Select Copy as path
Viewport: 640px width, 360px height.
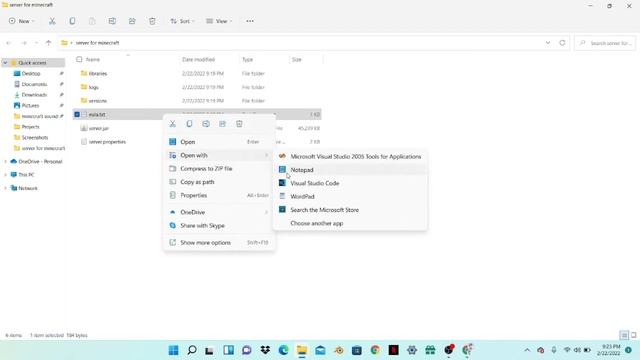click(219, 182)
